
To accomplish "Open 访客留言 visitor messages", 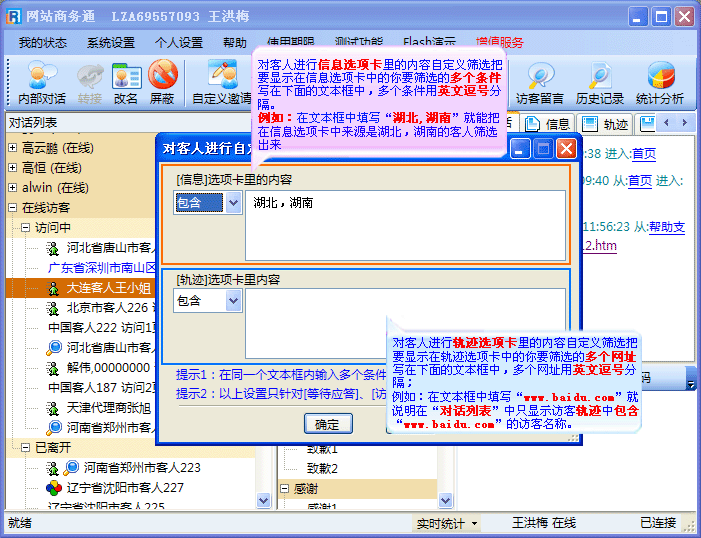I will pos(540,82).
